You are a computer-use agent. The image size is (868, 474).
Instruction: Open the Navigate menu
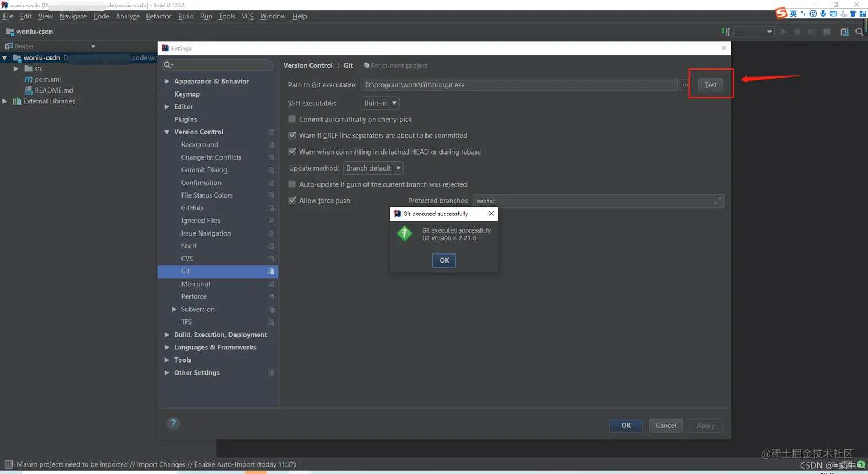pos(73,16)
